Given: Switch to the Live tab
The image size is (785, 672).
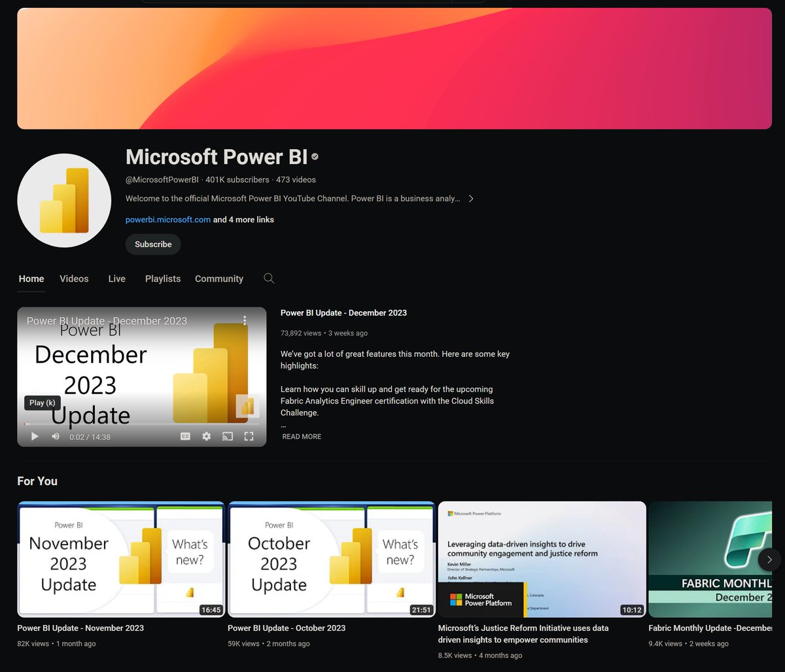Looking at the screenshot, I should pyautogui.click(x=117, y=278).
